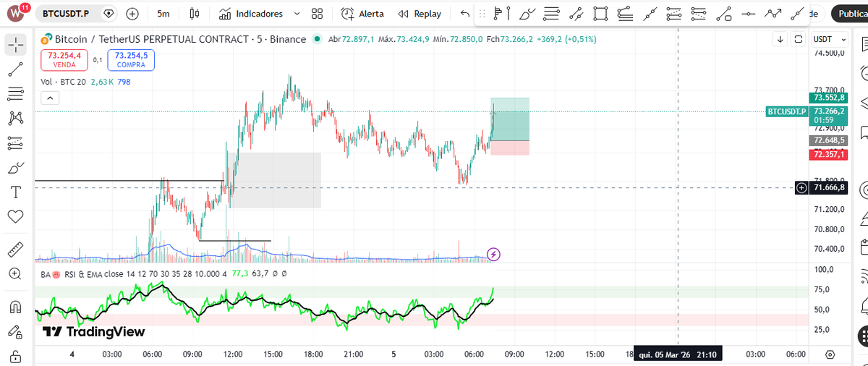This screenshot has width=868, height=366.
Task: Open the forecasting and measurement position tools
Action: pos(16,142)
